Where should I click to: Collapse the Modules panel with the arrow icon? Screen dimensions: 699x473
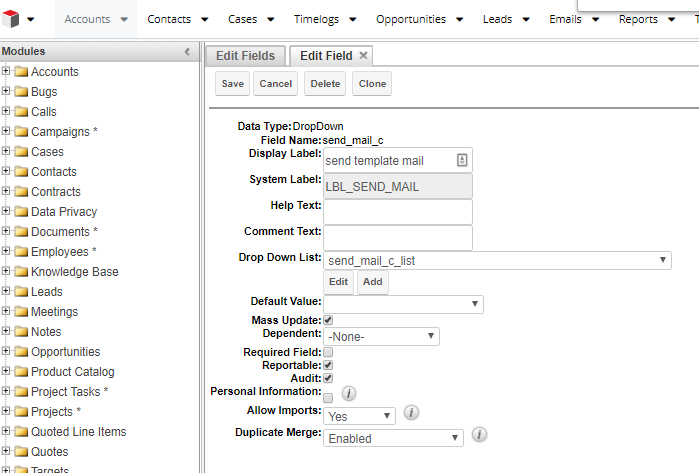click(187, 52)
